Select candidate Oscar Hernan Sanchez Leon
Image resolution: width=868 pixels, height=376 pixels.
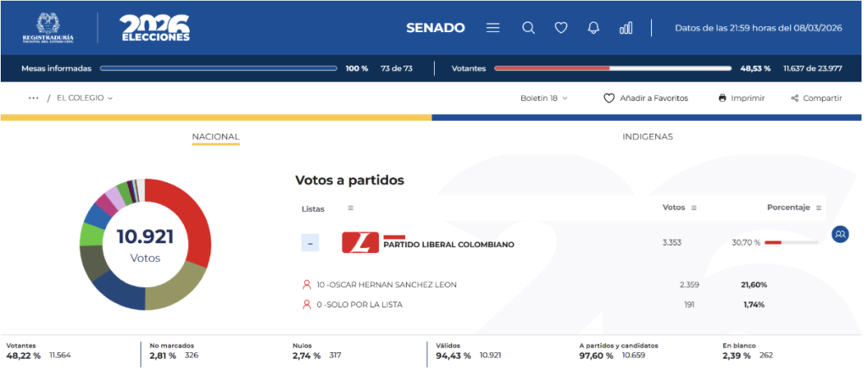pos(386,285)
